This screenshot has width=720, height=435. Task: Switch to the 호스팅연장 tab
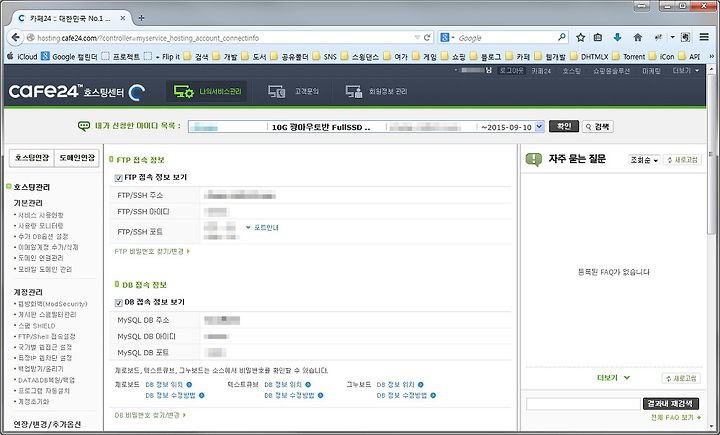[32, 158]
